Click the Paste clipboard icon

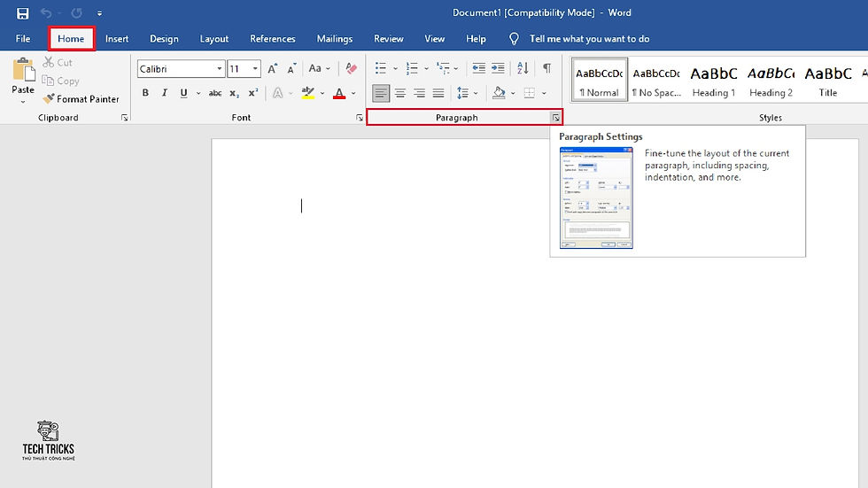click(x=23, y=70)
